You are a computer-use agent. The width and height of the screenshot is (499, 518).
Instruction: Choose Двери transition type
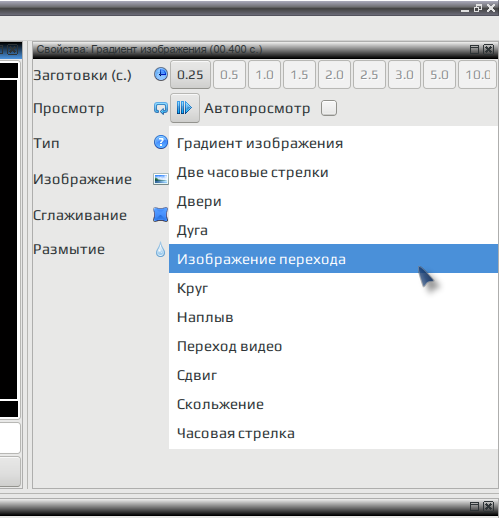[x=333, y=201]
